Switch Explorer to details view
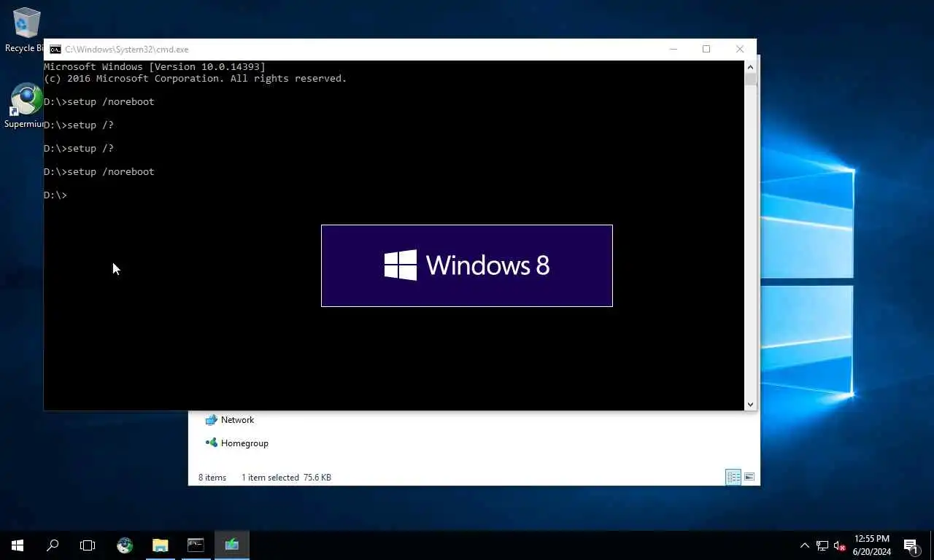This screenshot has height=560, width=934. [733, 478]
